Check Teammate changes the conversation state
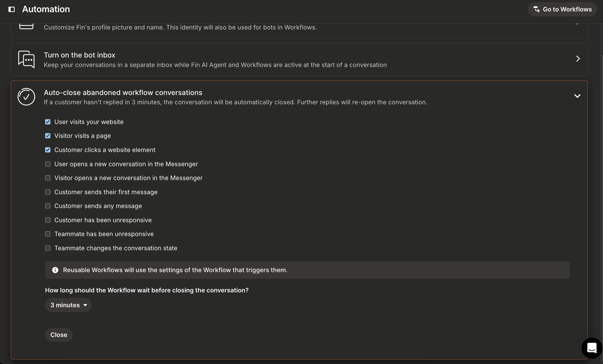 pos(48,248)
